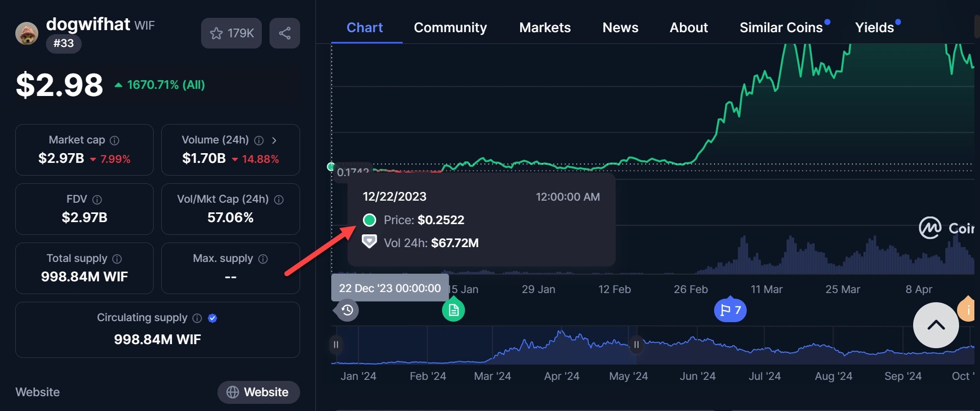This screenshot has height=411, width=980.
Task: Switch to the Community tab
Action: click(450, 28)
